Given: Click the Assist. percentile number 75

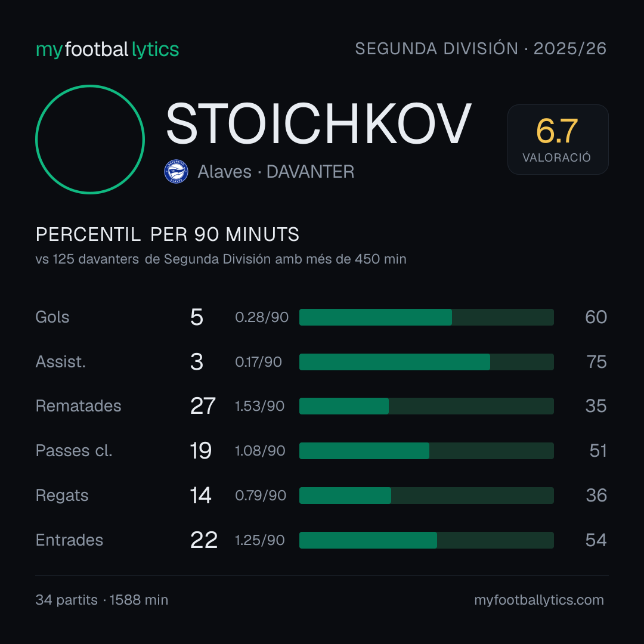Looking at the screenshot, I should click(x=596, y=362).
